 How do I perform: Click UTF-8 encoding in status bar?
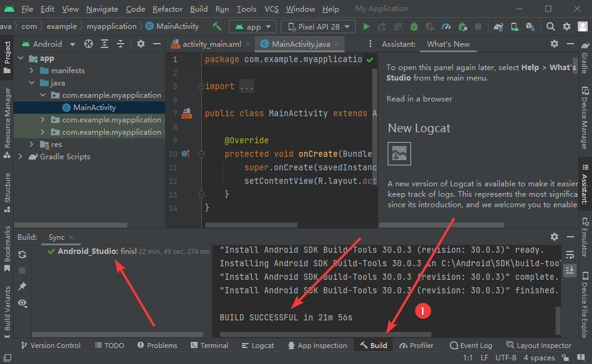pos(506,357)
